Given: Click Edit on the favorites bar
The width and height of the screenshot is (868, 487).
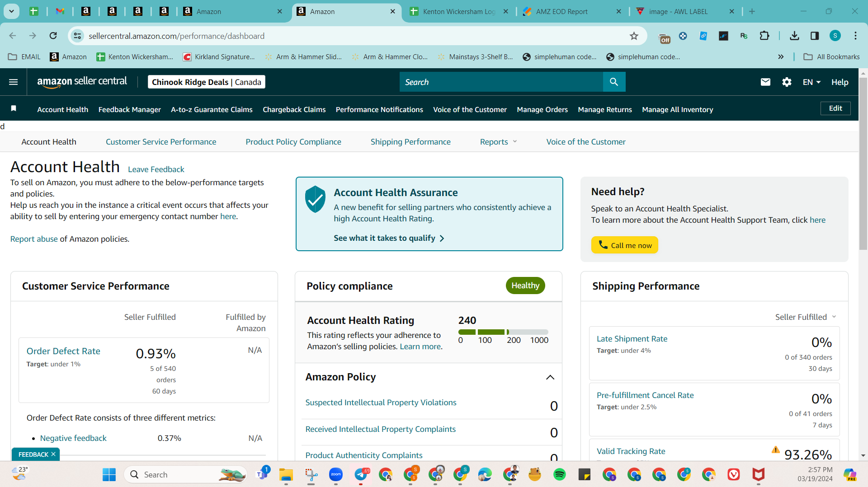Looking at the screenshot, I should tap(835, 108).
